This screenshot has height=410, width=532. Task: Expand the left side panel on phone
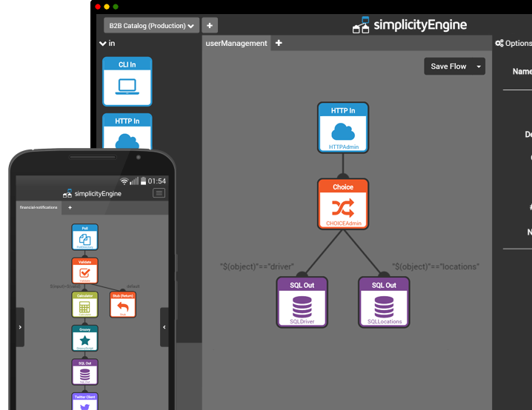20,326
